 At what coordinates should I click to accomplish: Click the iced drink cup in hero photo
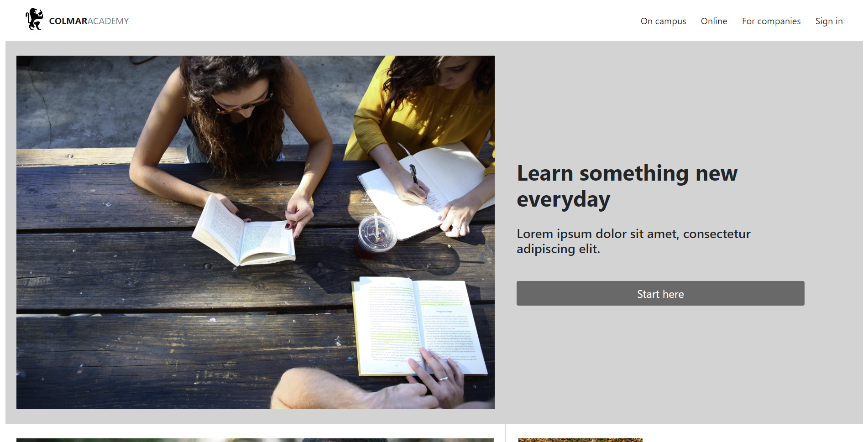(x=376, y=236)
